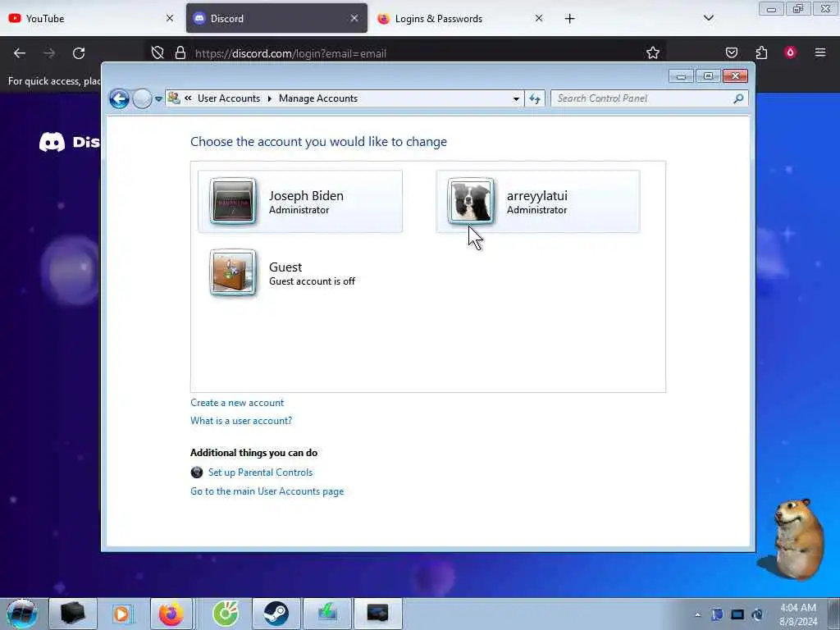Click the Control Panel forward button
Screen dimensions: 840x630
coord(142,98)
